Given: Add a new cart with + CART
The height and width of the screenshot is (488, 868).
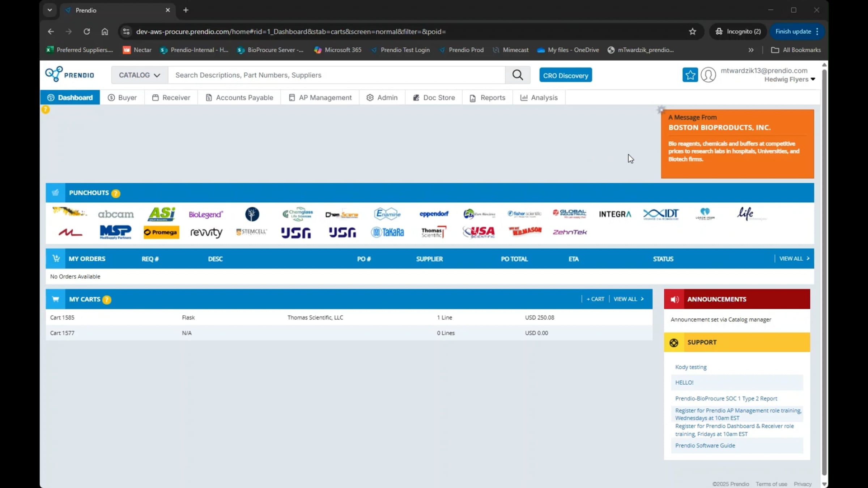Looking at the screenshot, I should tap(595, 299).
